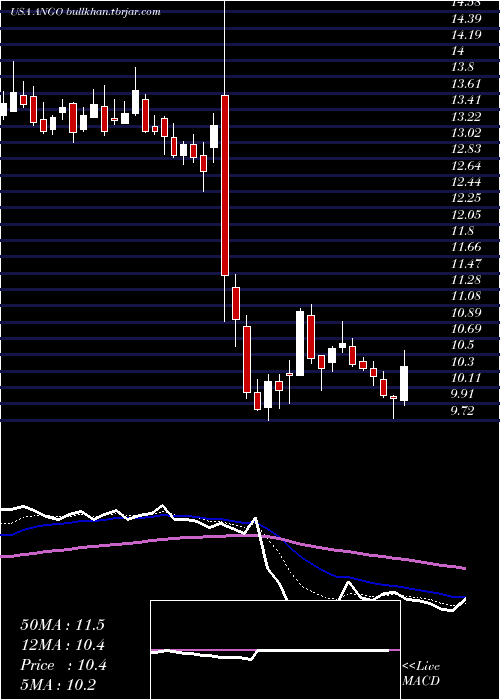Click the 11.28 price axis label

(466, 280)
